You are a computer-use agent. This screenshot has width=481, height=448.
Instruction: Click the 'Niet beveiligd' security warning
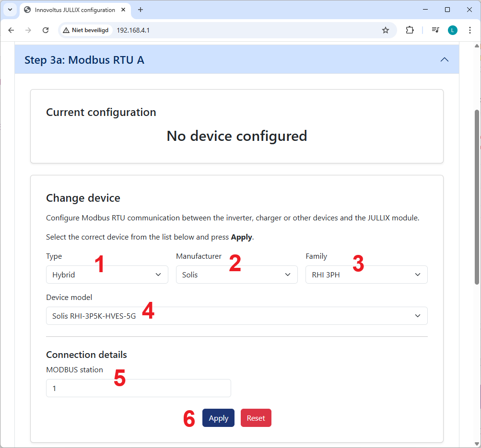click(86, 30)
